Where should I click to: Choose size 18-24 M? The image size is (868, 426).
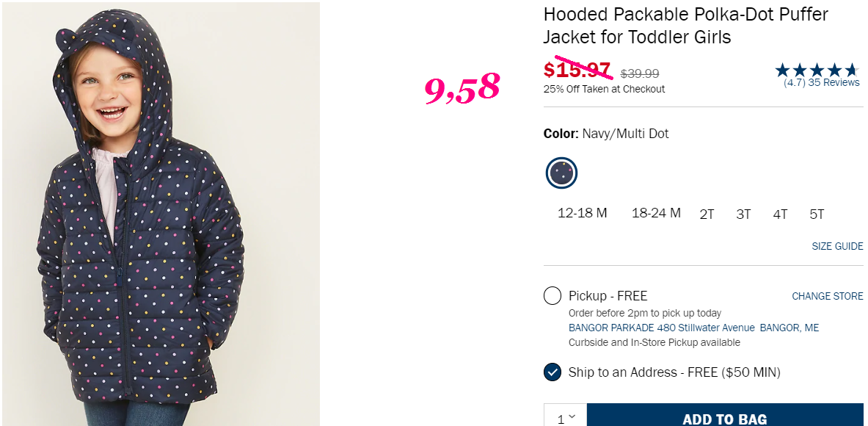(656, 213)
